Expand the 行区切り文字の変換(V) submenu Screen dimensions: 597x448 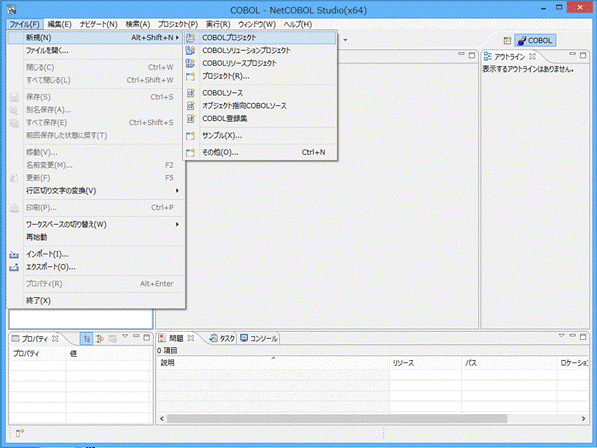(x=177, y=191)
